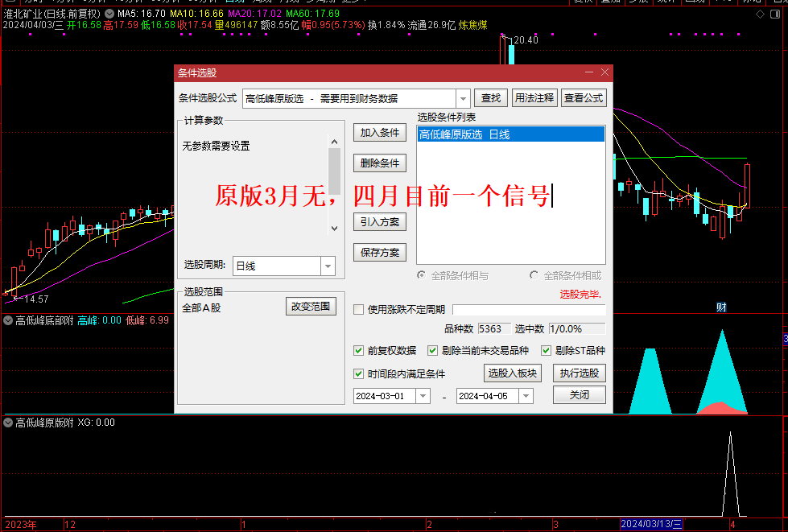Click scroll-down arrow in 计算参数 panel
Image resolution: width=788 pixels, height=532 pixels.
click(x=335, y=228)
